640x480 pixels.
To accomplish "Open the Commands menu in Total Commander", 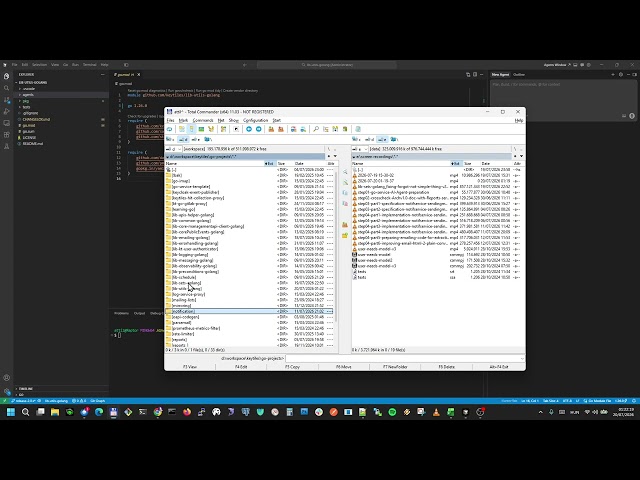I will coord(203,120).
